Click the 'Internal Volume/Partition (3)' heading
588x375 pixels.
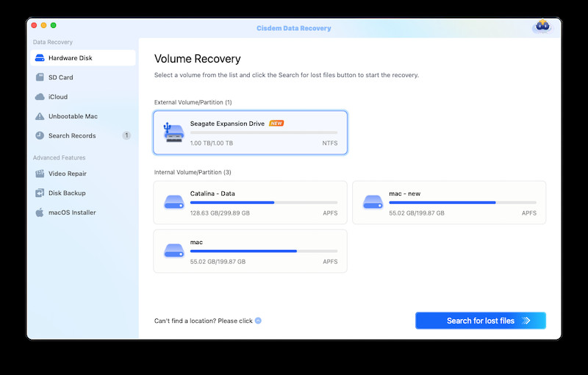click(193, 172)
